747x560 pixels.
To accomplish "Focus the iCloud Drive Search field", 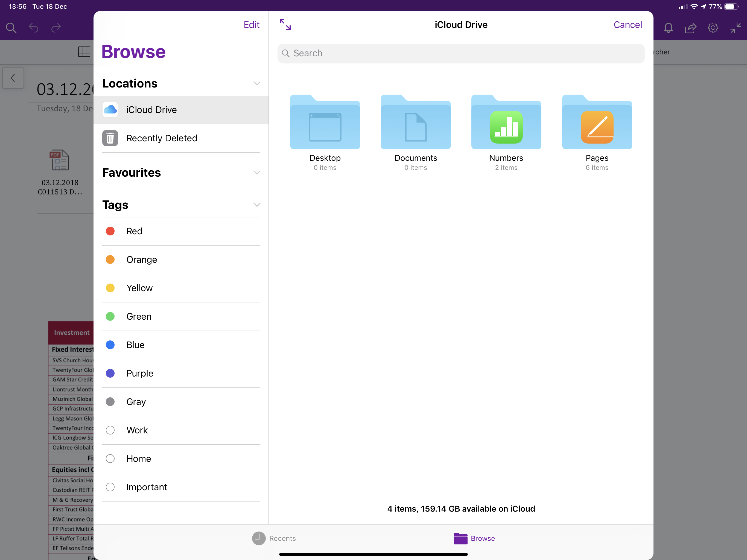I will coord(461,53).
